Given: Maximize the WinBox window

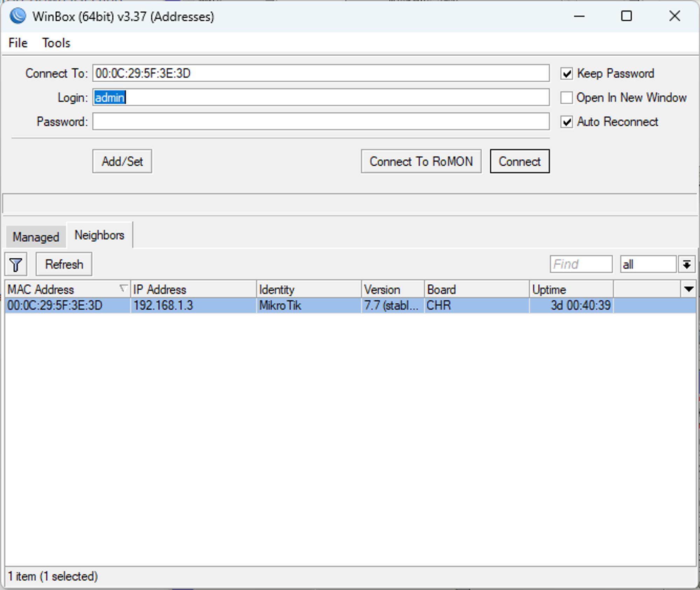Looking at the screenshot, I should point(626,16).
